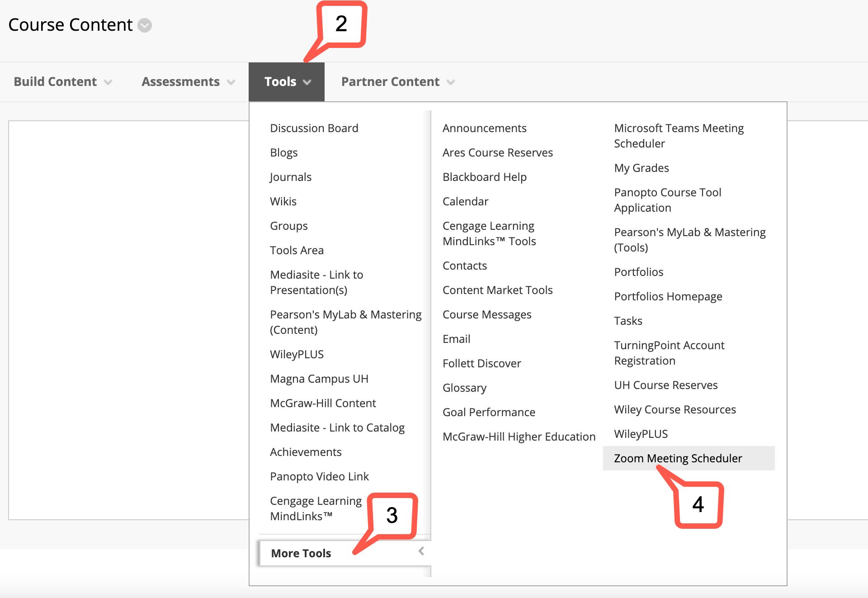Screen dimensions: 868x598
Task: Open Content Market Tools
Action: tap(498, 290)
